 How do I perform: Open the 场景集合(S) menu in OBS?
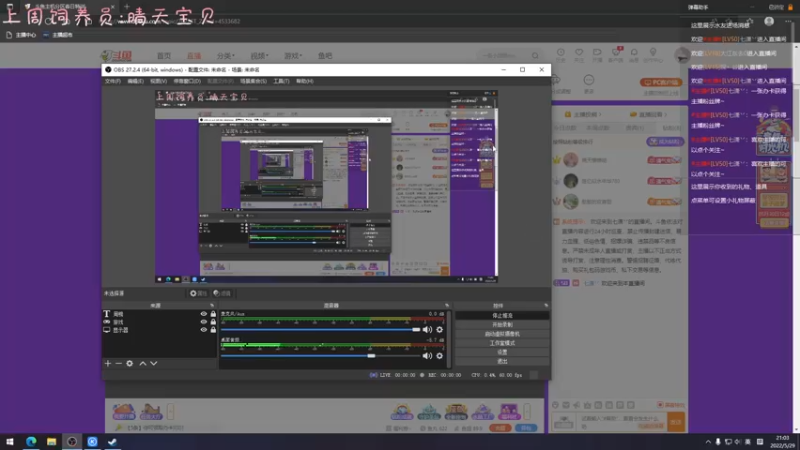coord(253,81)
